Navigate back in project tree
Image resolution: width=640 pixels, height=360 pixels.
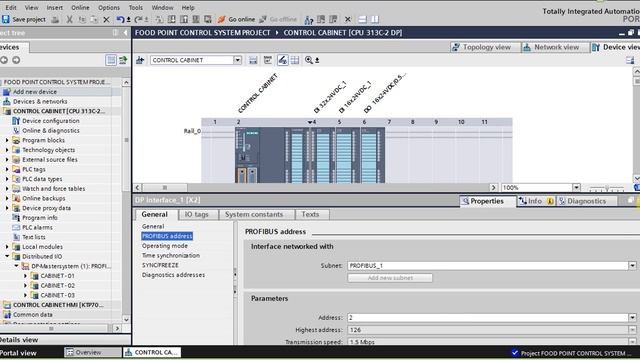4,60
